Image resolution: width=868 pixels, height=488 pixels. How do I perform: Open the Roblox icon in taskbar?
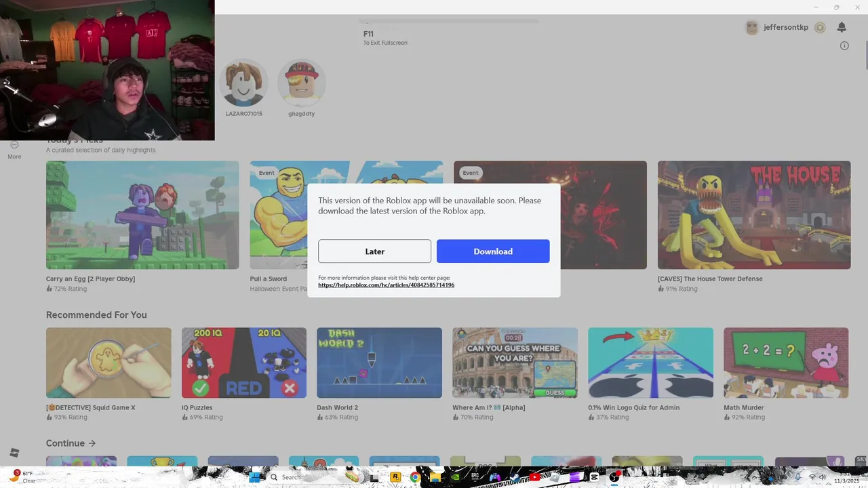click(x=554, y=477)
